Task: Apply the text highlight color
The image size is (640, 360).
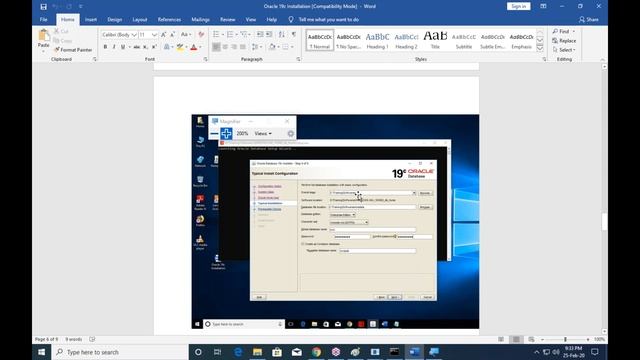Action: 180,47
